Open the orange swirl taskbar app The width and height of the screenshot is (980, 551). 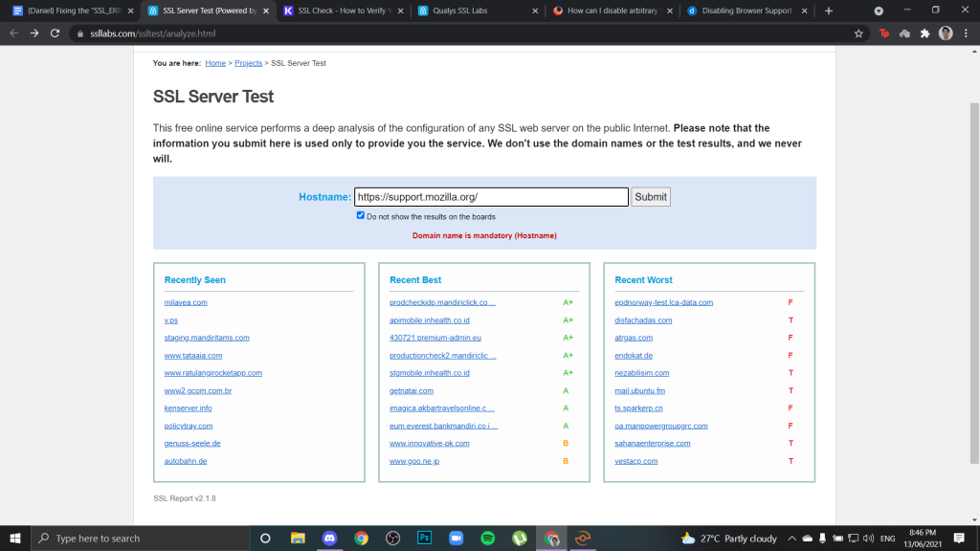[x=583, y=538]
